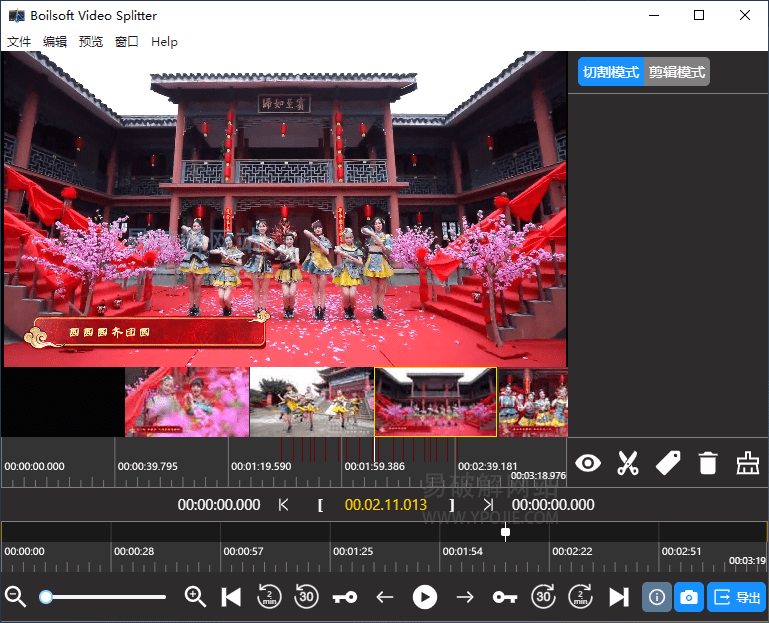Click the 导出 export button
This screenshot has height=623, width=769.
coord(737,597)
